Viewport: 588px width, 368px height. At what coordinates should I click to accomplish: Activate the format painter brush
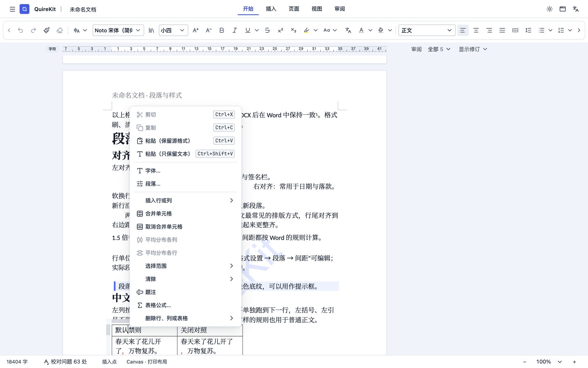coord(47,30)
